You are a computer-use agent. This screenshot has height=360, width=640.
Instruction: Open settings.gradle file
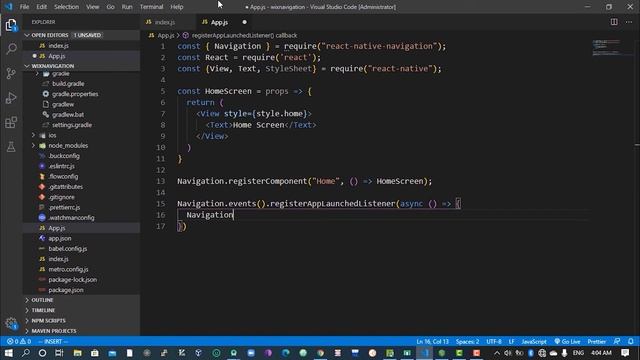tap(72, 125)
